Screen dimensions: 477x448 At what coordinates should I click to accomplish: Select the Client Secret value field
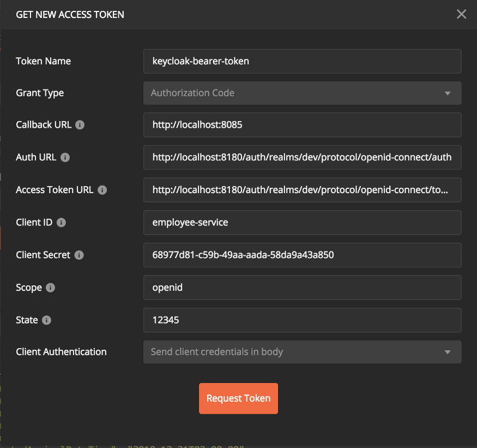[301, 255]
